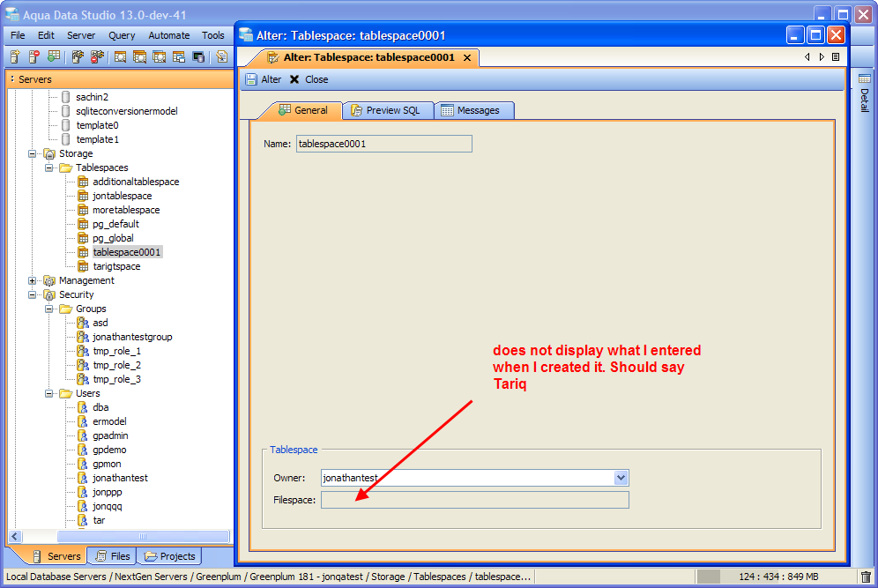Select the Files bottom tab
Viewport: 878px width, 588px height.
point(113,556)
